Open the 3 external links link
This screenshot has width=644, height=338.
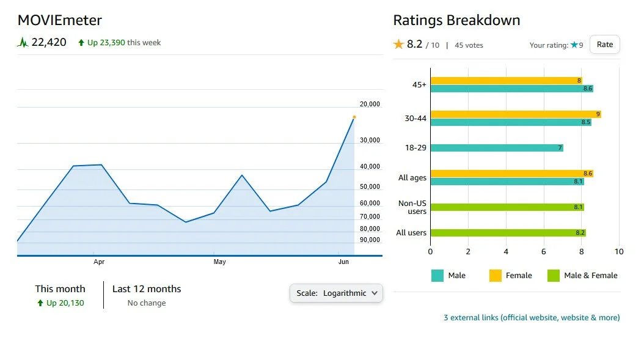(532, 317)
